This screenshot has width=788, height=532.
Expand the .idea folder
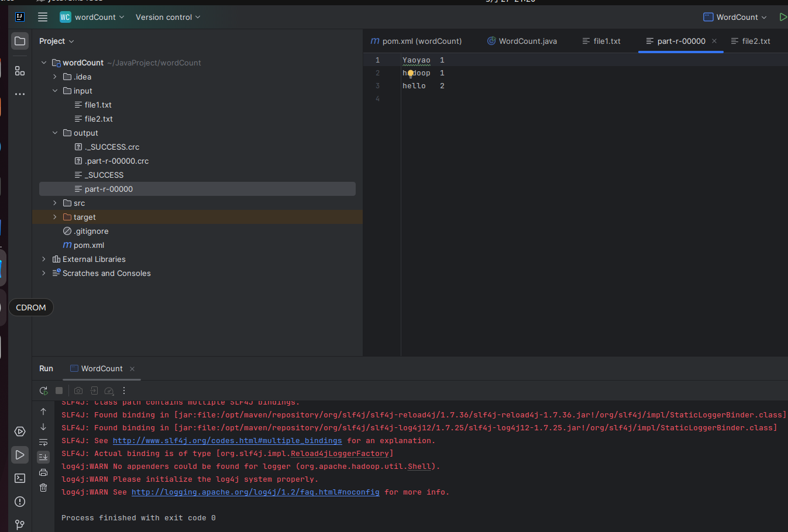click(x=55, y=77)
